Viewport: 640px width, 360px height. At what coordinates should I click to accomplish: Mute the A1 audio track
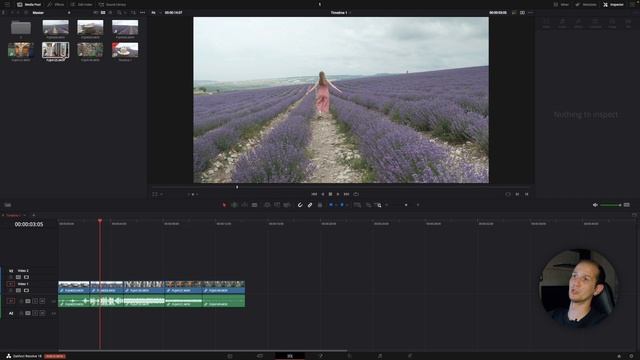(42, 301)
